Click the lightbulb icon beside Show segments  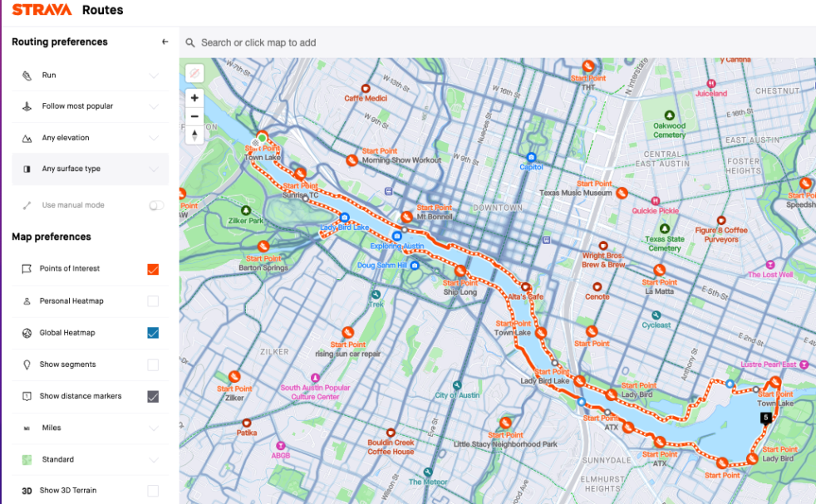[27, 365]
